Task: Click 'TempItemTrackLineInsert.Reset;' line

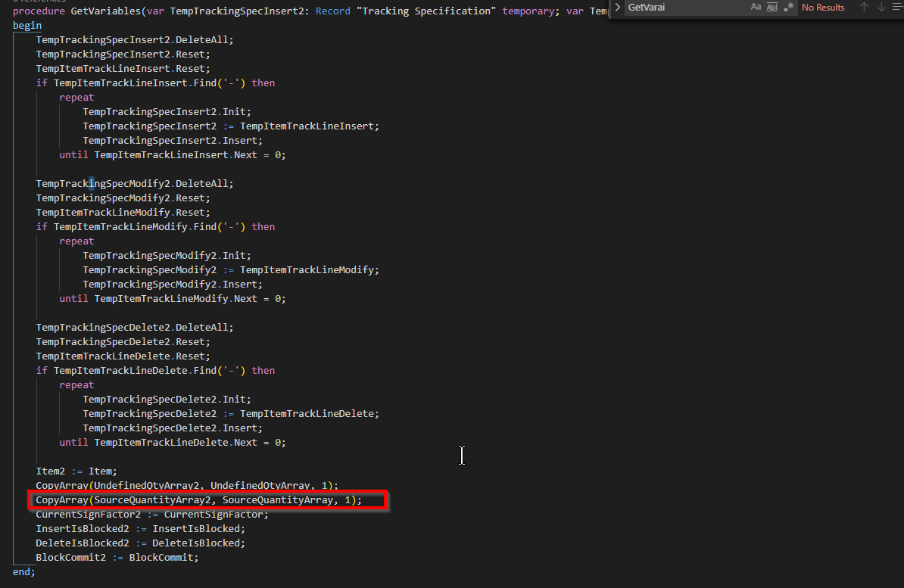Action: (123, 69)
